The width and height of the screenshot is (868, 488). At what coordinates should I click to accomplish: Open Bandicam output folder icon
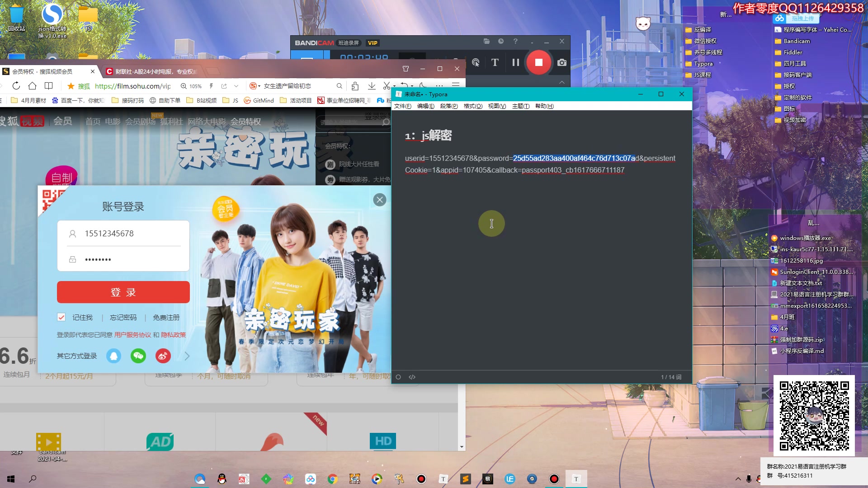486,41
